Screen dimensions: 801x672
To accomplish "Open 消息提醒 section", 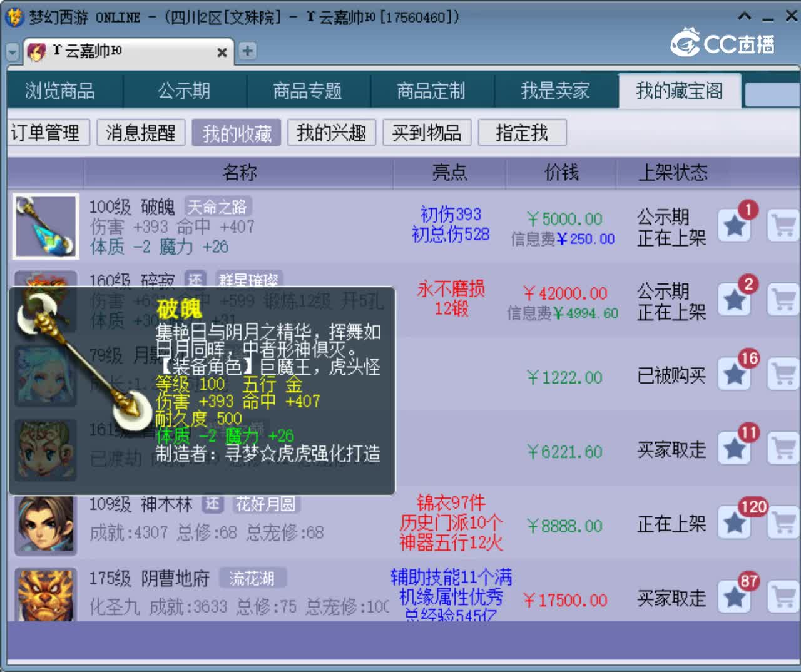I will 141,133.
